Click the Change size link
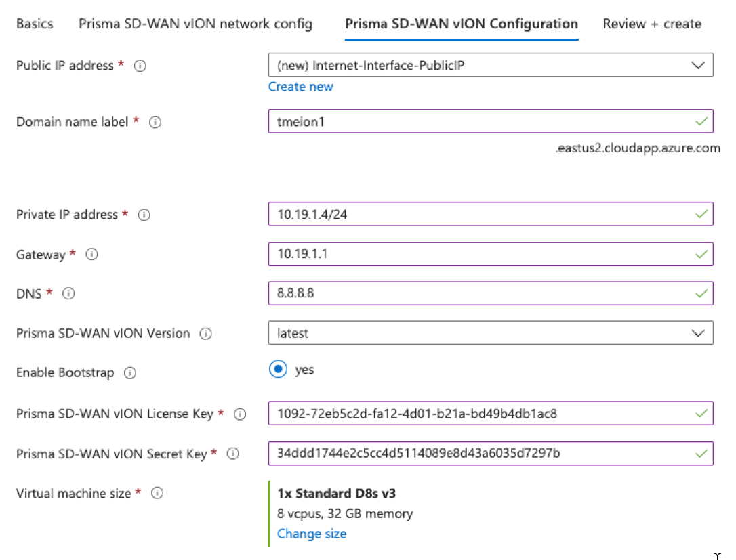Screen dimensions: 736x560 [312, 534]
